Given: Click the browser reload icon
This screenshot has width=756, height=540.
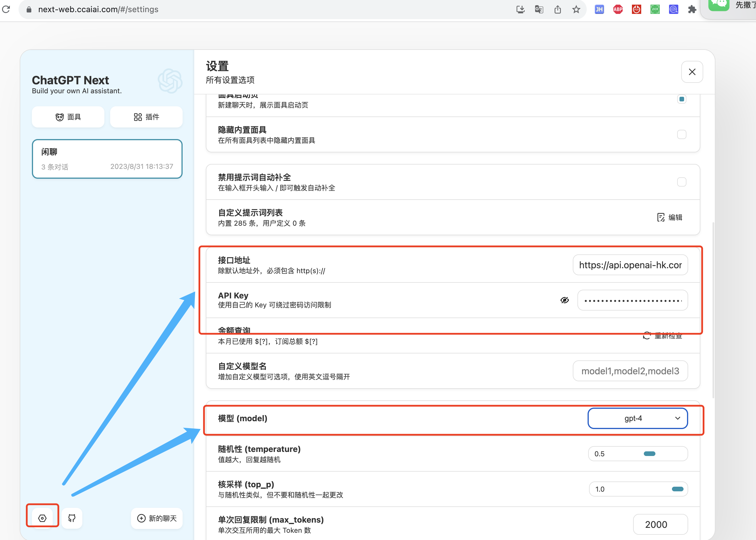Looking at the screenshot, I should (x=6, y=9).
